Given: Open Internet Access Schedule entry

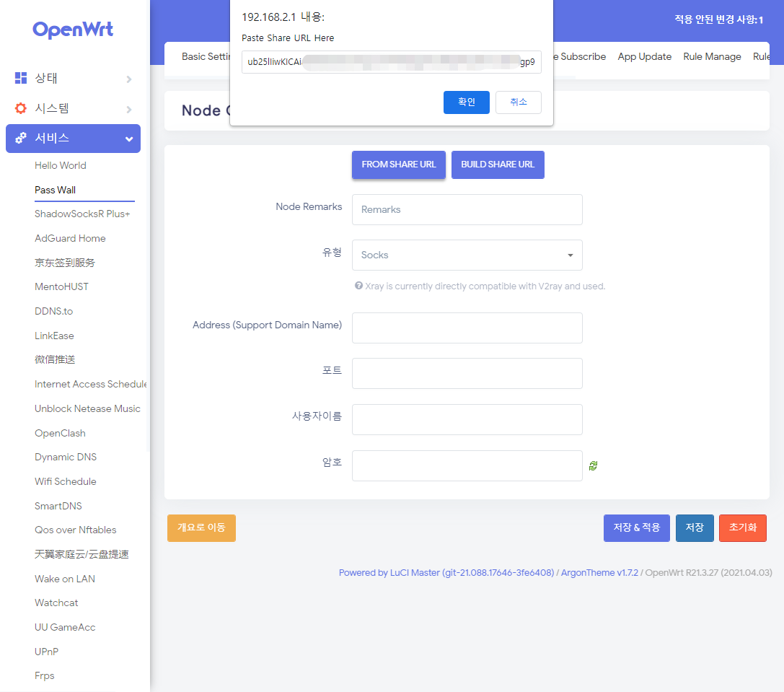Looking at the screenshot, I should pos(90,385).
